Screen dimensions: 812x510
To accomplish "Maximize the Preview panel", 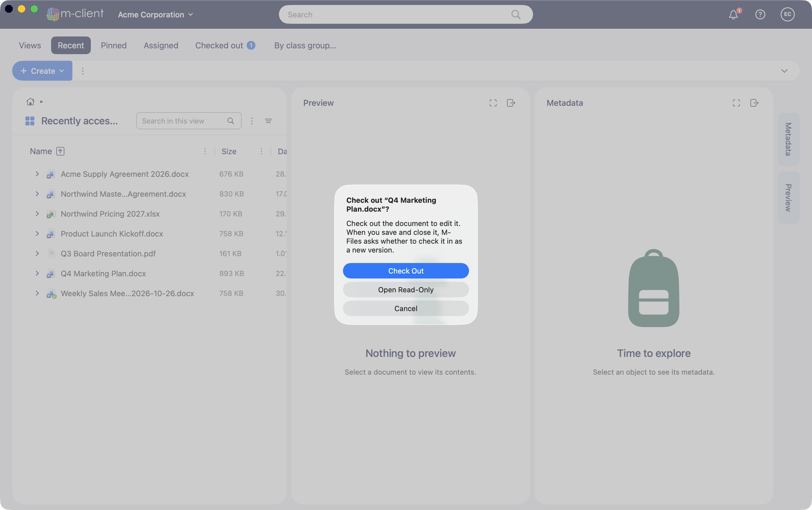I will (x=493, y=103).
